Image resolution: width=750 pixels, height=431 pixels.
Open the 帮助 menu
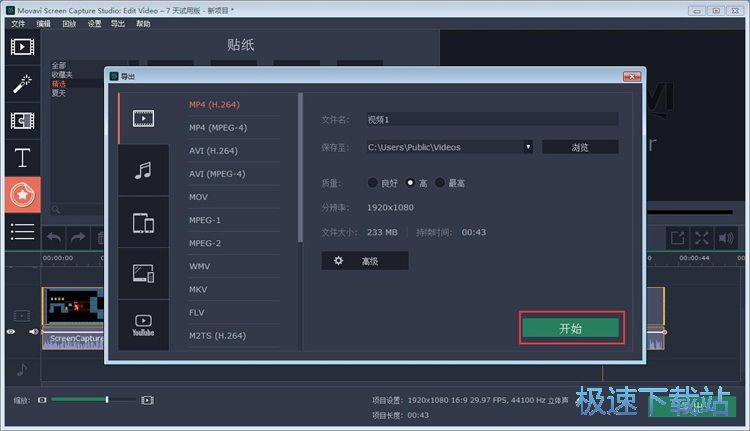click(x=143, y=23)
